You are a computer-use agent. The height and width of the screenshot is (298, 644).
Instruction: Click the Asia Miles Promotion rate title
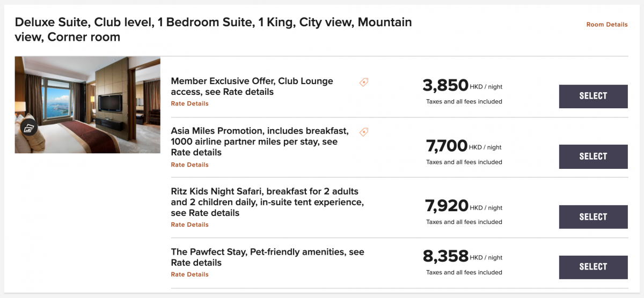click(259, 141)
